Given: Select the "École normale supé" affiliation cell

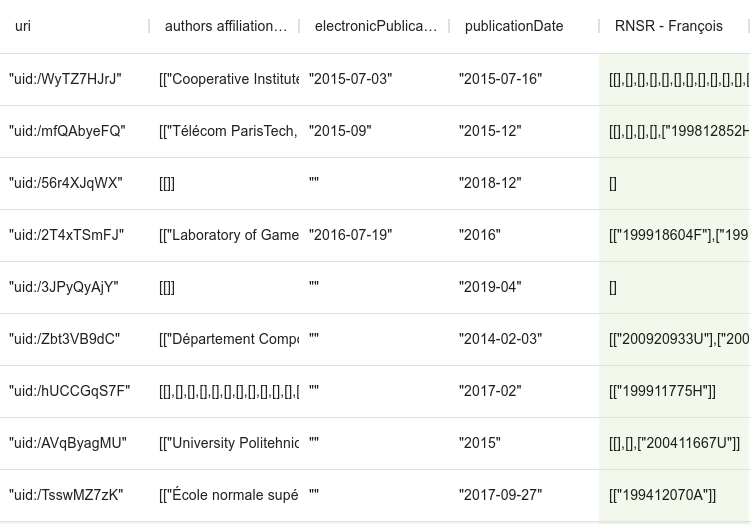Looking at the screenshot, I should [229, 495].
